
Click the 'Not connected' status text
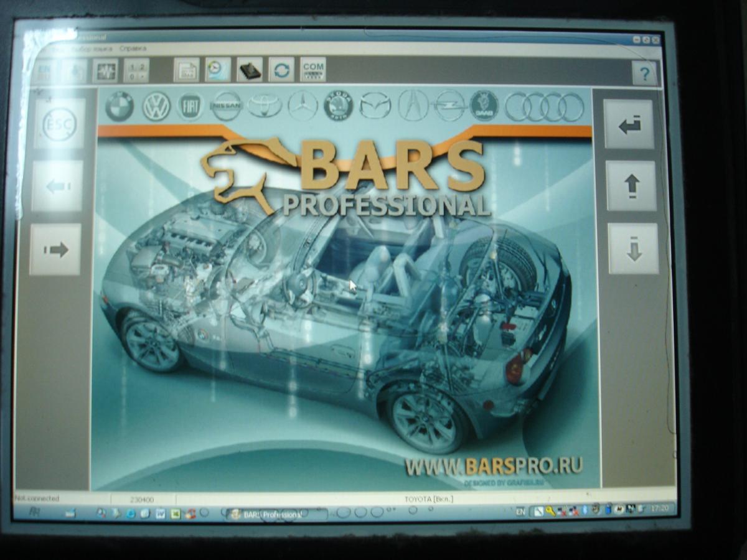click(x=36, y=498)
